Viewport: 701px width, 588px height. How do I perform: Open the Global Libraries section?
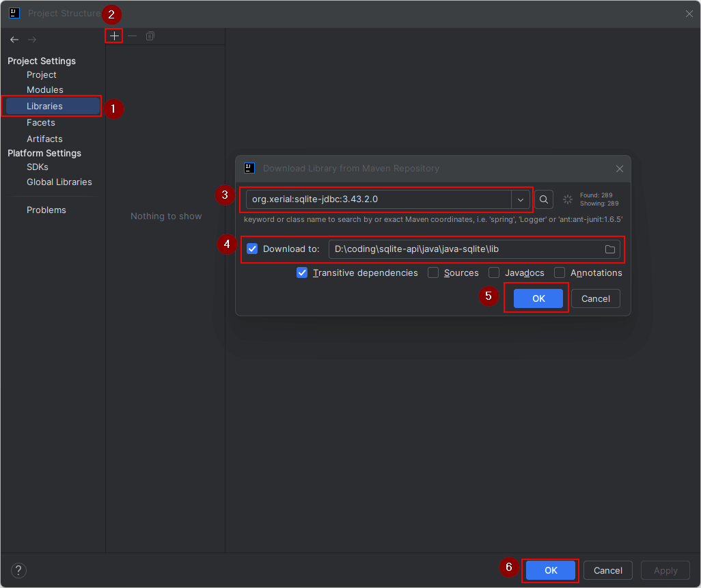pos(59,182)
